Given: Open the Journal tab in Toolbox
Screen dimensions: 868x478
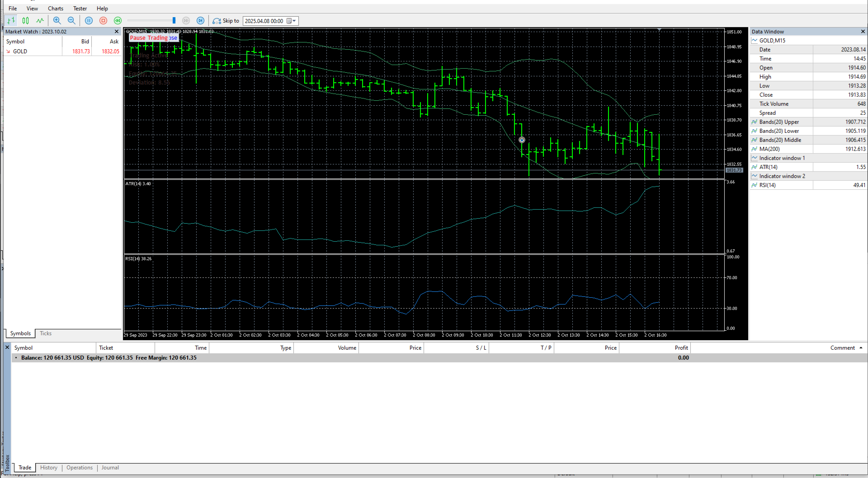Looking at the screenshot, I should point(110,468).
